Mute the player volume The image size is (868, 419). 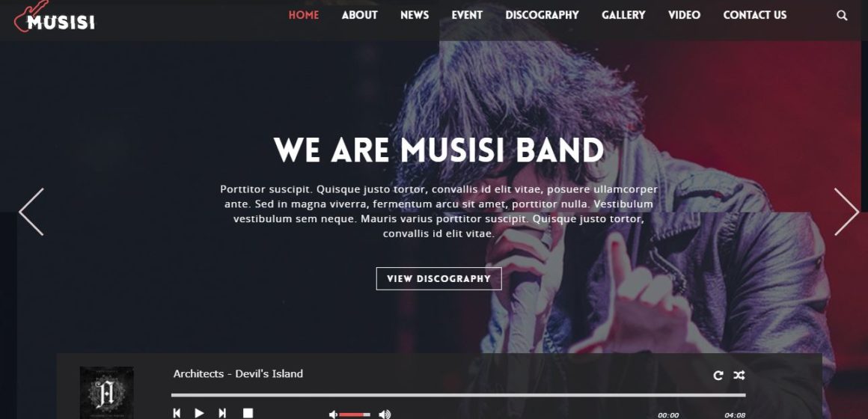333,414
